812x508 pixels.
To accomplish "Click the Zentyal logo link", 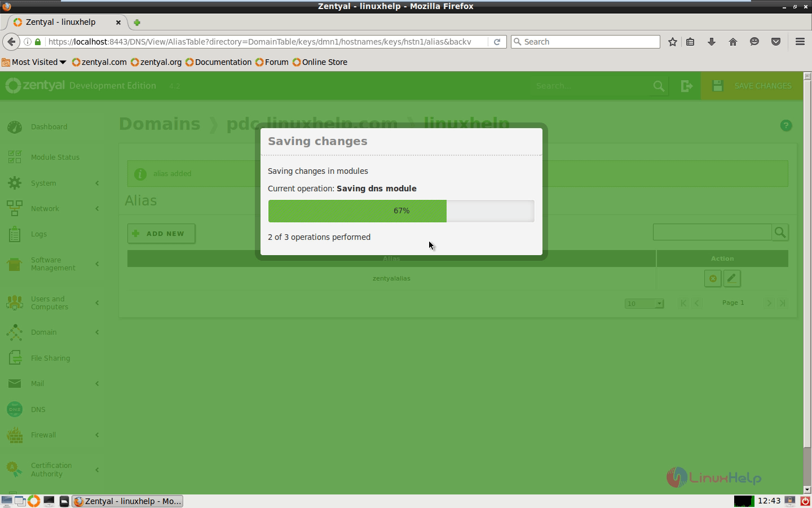I will pos(35,86).
